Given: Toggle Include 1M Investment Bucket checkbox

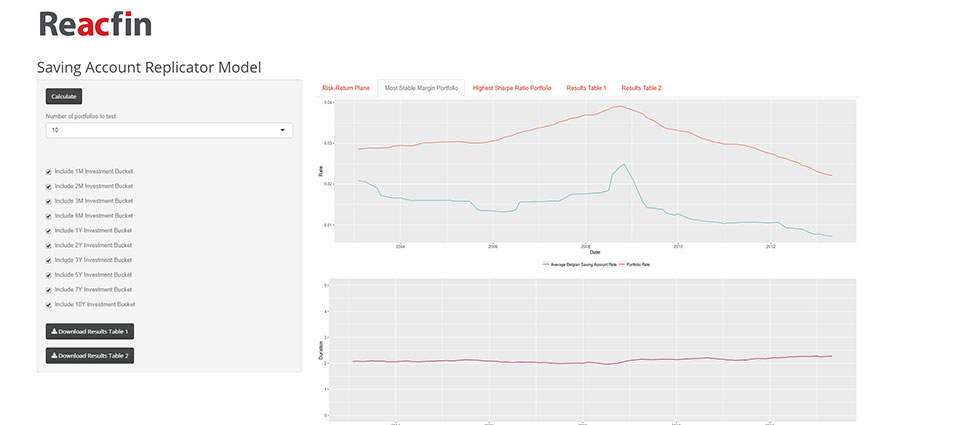Looking at the screenshot, I should point(49,171).
